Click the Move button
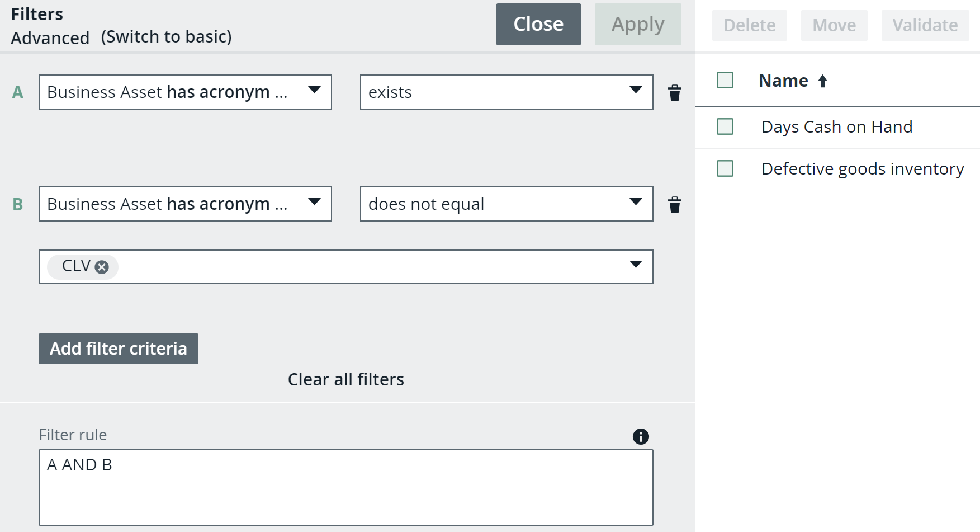980x532 pixels. coord(834,25)
